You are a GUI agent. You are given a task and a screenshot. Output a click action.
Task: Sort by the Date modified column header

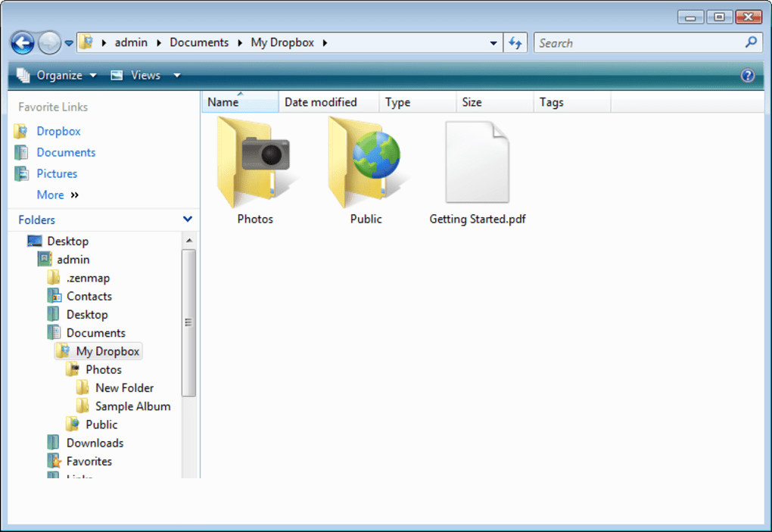pos(329,102)
